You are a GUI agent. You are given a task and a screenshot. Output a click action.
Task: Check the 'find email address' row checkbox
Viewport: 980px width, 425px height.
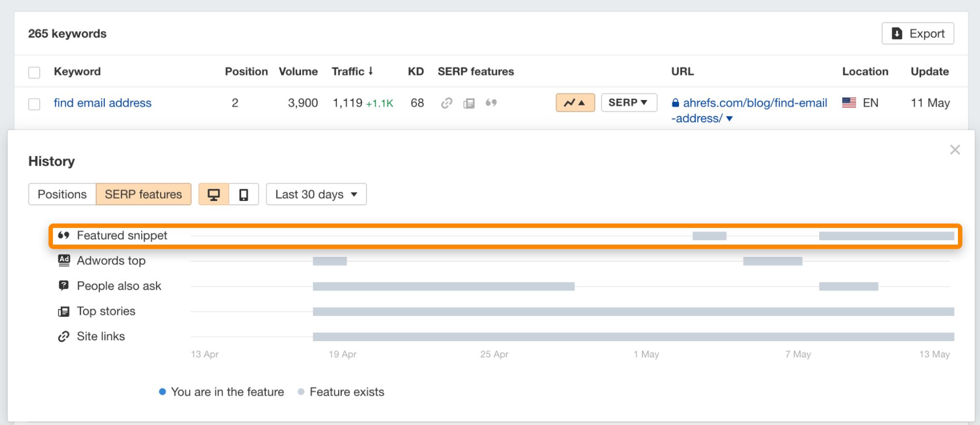coord(34,104)
